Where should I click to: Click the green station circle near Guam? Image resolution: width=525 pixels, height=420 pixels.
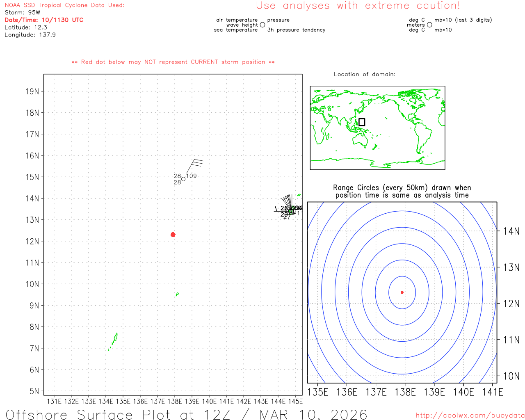(x=291, y=211)
